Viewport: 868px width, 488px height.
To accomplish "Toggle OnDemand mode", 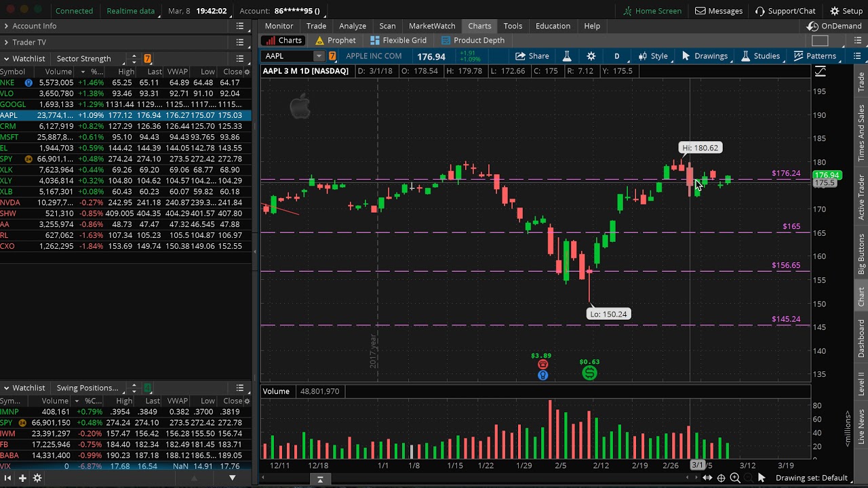I will 834,26.
